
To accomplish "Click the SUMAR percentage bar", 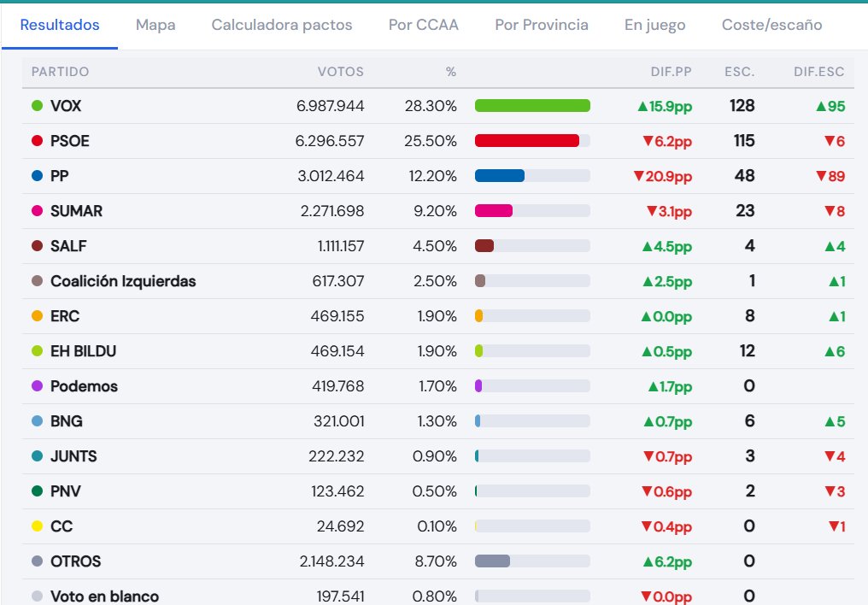I will point(532,211).
